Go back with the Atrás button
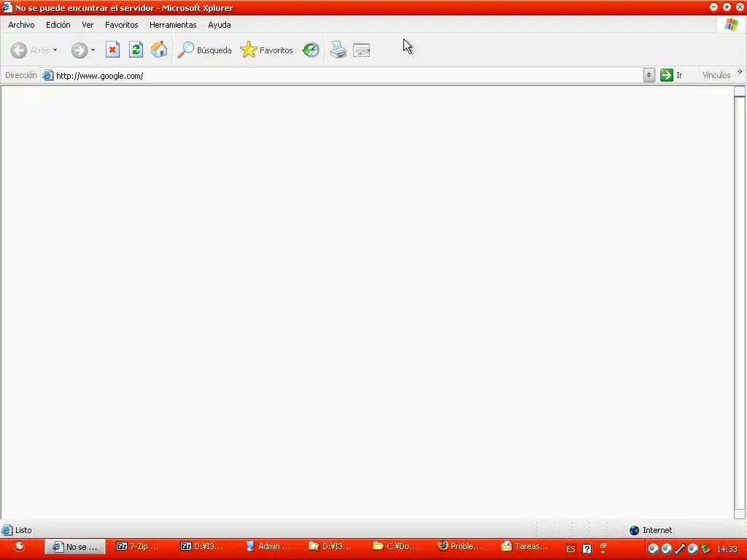 pyautogui.click(x=30, y=50)
